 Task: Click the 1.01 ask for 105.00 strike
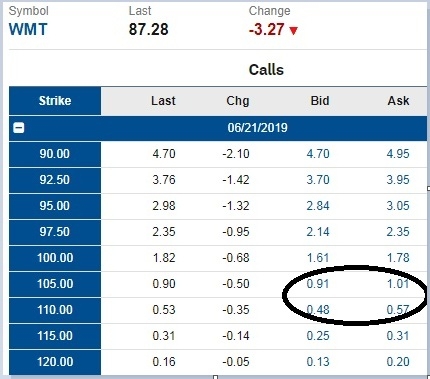click(398, 284)
